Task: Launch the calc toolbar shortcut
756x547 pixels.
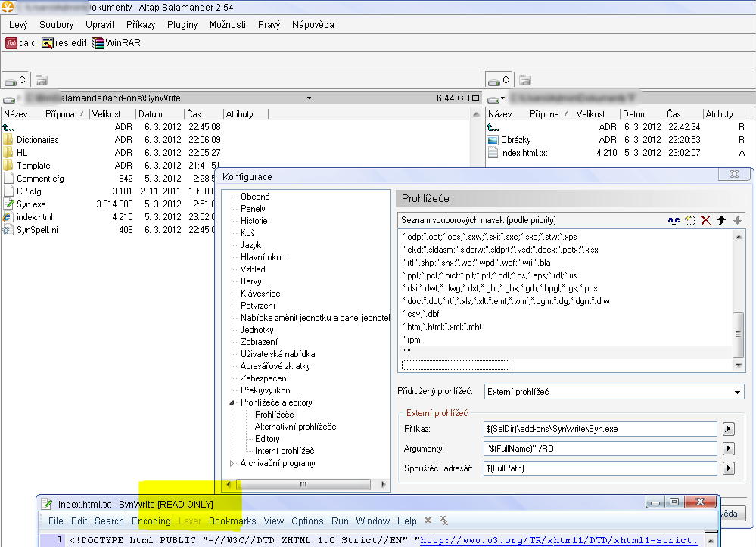Action: pyautogui.click(x=20, y=43)
